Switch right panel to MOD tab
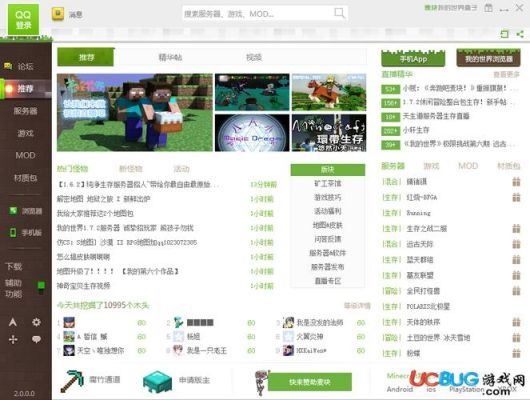This screenshot has width=530, height=400. coord(468,166)
